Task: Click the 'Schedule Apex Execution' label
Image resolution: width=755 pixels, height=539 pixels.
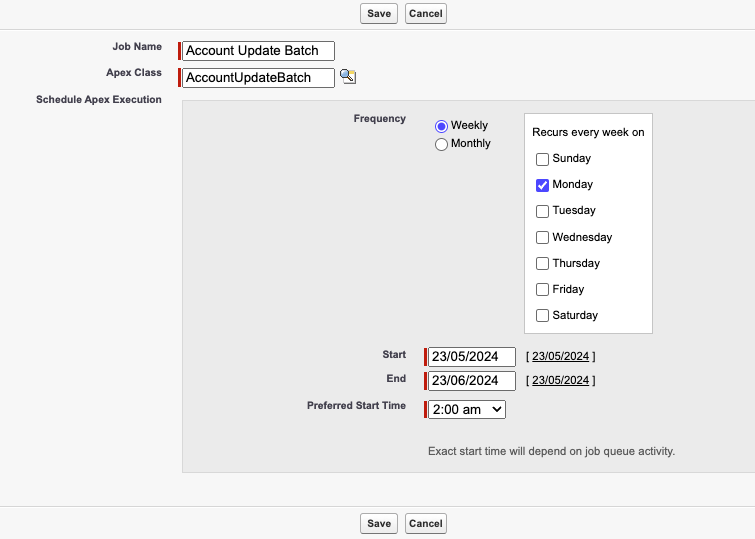Action: (99, 100)
